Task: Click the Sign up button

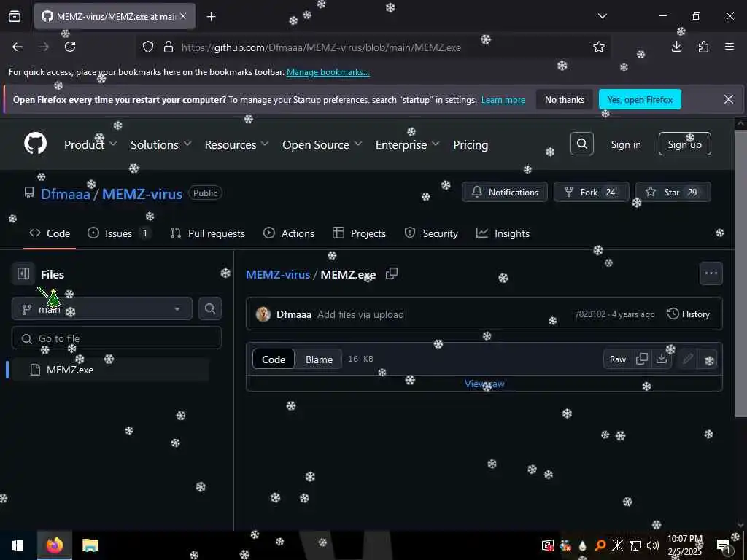Action: click(x=684, y=144)
